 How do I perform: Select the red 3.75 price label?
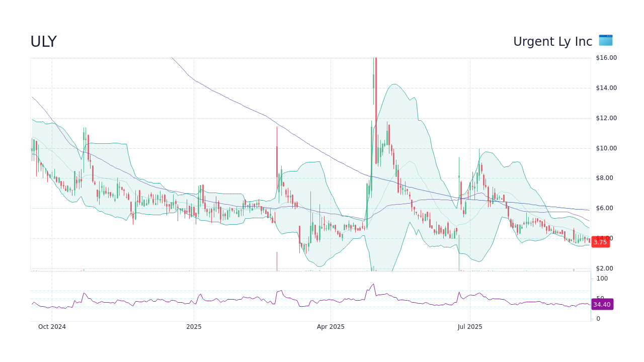coord(600,242)
